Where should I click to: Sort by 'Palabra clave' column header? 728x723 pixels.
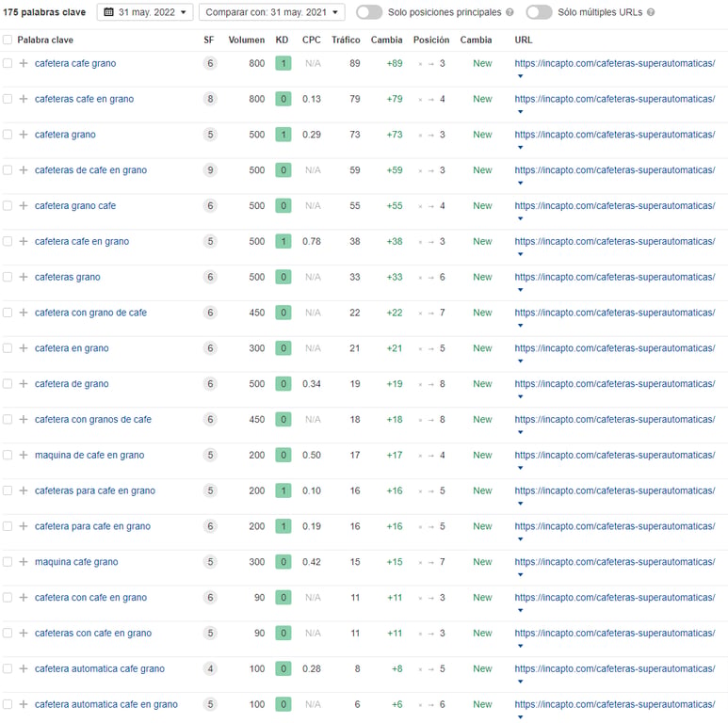tap(45, 40)
